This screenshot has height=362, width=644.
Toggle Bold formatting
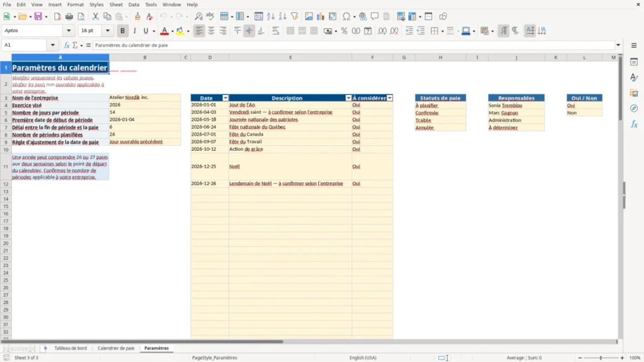click(x=123, y=31)
